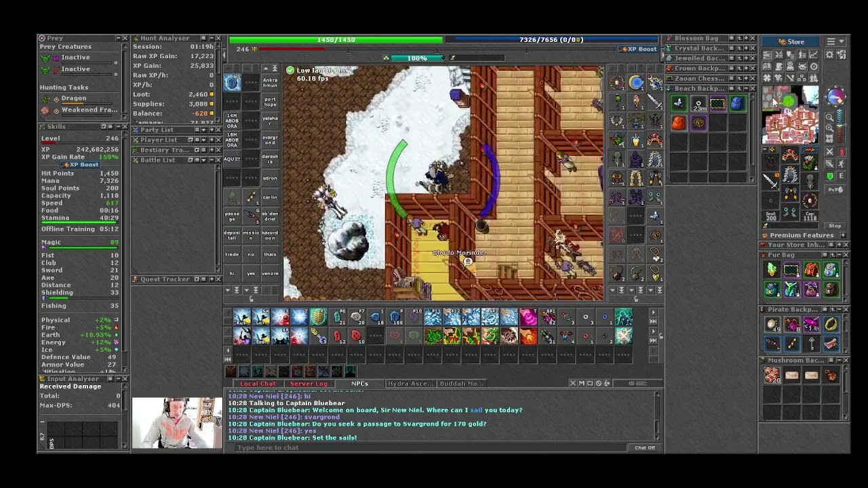
Task: Expand the Jewelled Backpack container
Action: coord(746,58)
